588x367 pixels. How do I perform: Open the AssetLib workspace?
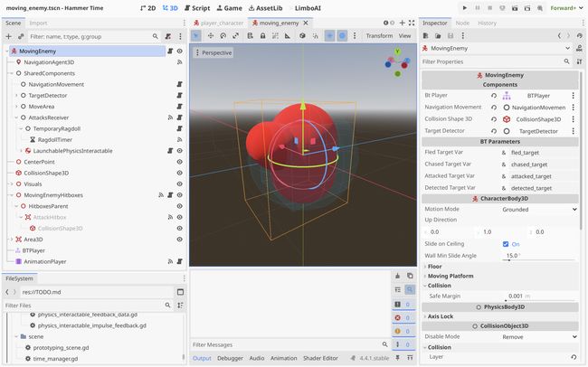(265, 8)
